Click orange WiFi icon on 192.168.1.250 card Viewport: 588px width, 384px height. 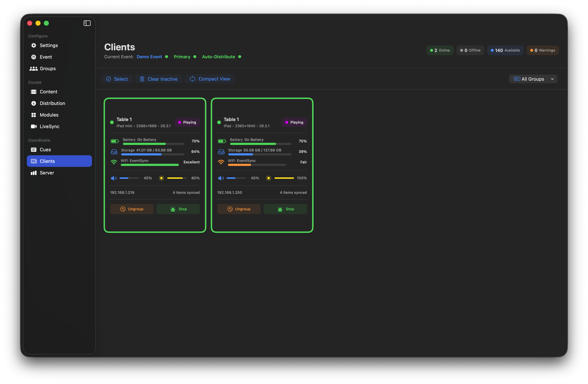[x=221, y=162]
